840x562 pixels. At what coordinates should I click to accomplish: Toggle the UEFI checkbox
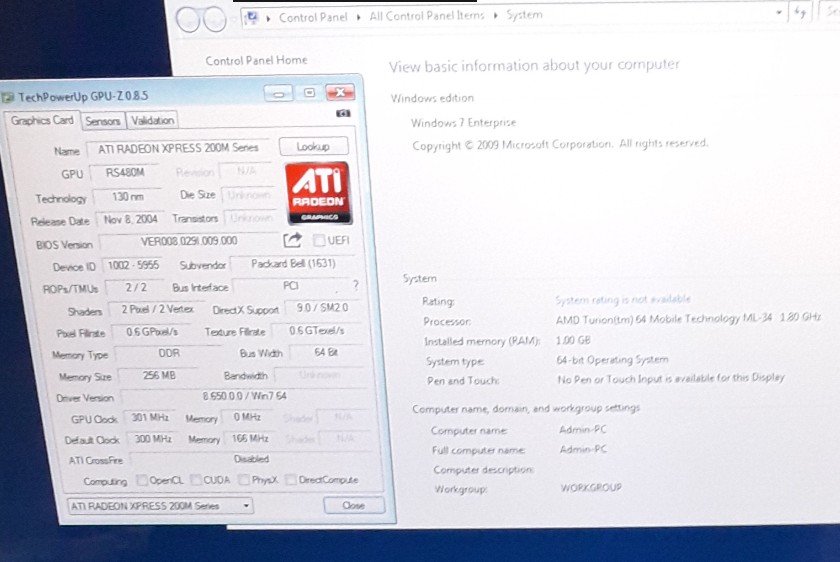[319, 241]
